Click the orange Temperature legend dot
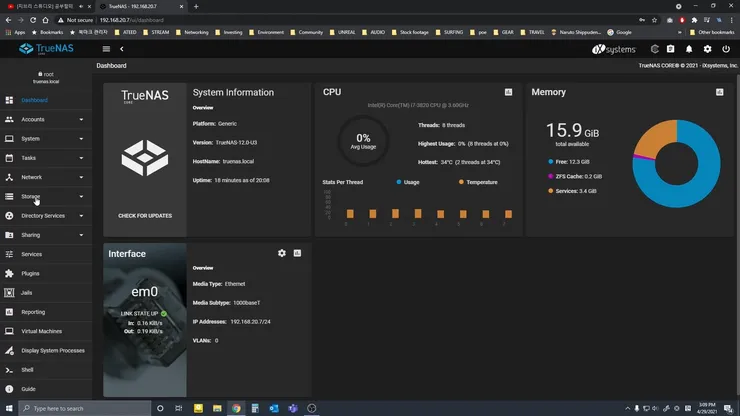The image size is (740, 416). click(x=461, y=182)
